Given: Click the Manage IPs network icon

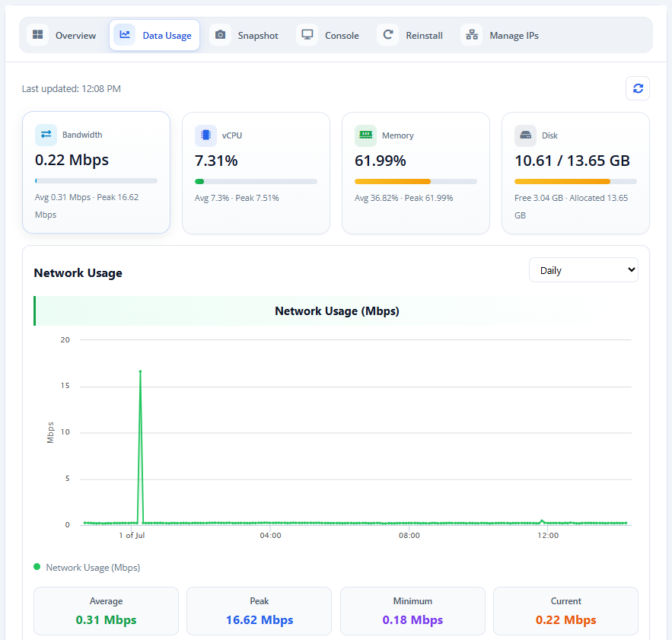Looking at the screenshot, I should click(x=472, y=35).
